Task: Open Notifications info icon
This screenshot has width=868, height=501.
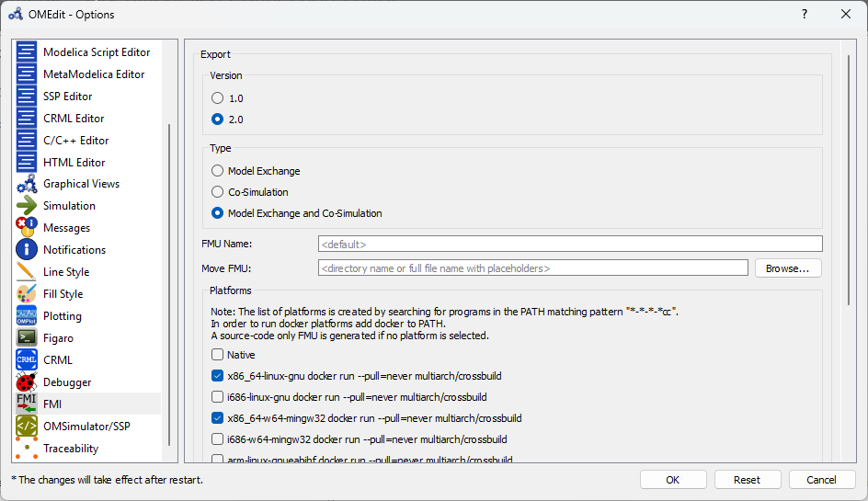Action: [26, 250]
